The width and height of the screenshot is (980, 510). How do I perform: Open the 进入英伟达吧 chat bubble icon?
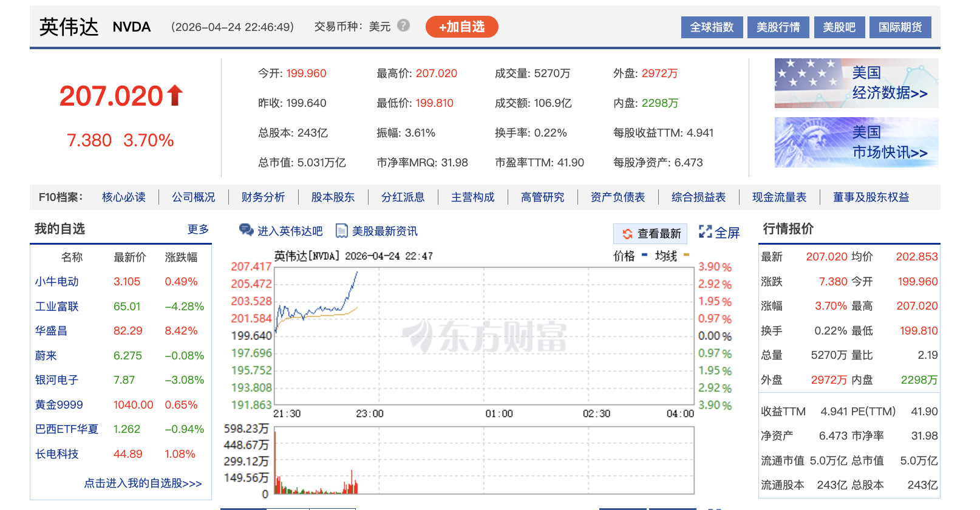pyautogui.click(x=246, y=230)
